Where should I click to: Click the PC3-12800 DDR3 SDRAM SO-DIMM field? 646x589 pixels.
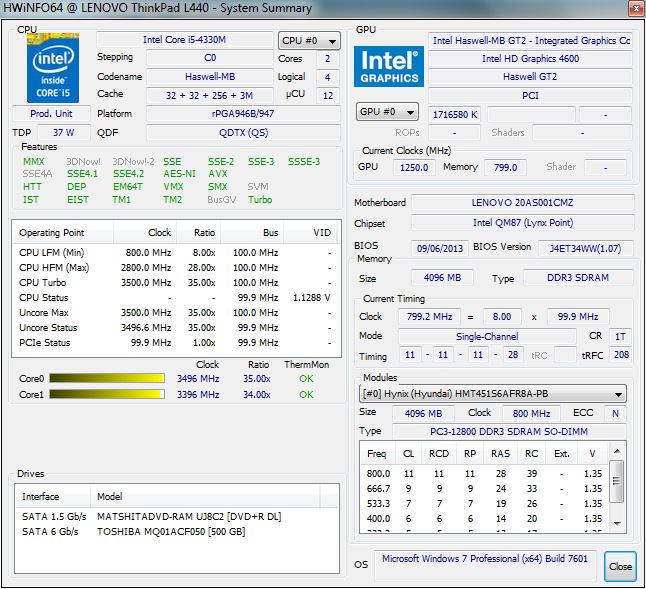[509, 432]
